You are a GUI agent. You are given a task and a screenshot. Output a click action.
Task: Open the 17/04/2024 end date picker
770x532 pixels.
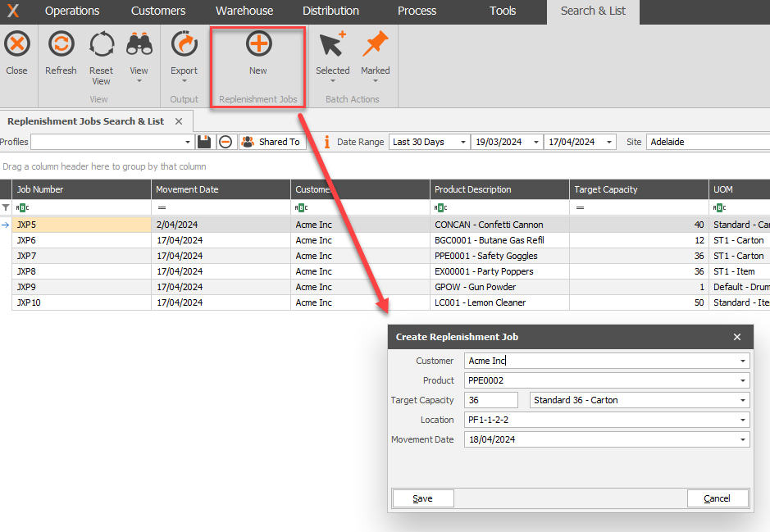tap(609, 142)
